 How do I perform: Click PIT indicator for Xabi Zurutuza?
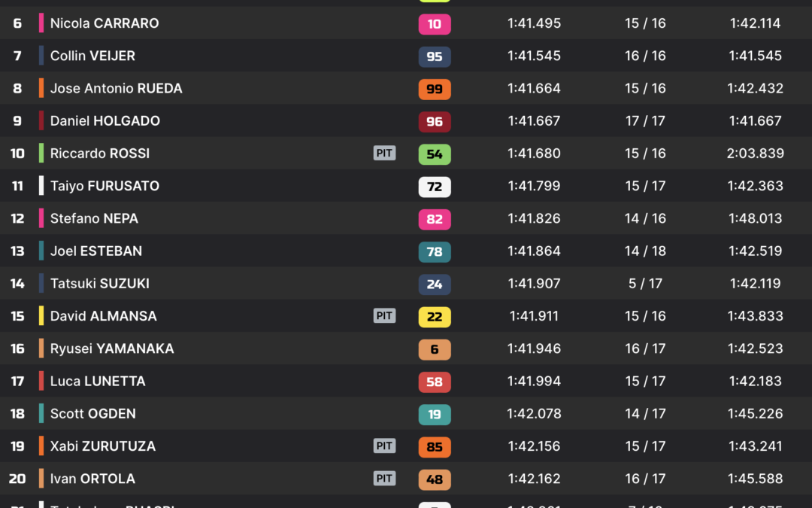[x=384, y=446]
